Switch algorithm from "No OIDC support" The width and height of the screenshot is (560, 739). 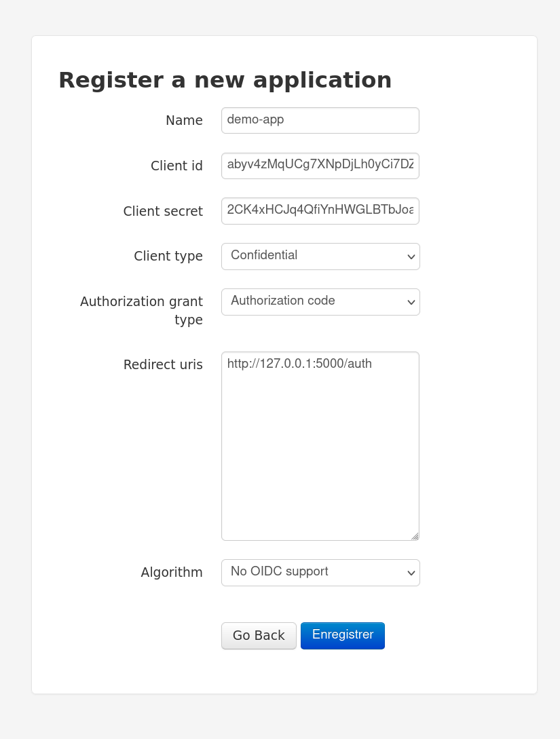click(x=319, y=573)
